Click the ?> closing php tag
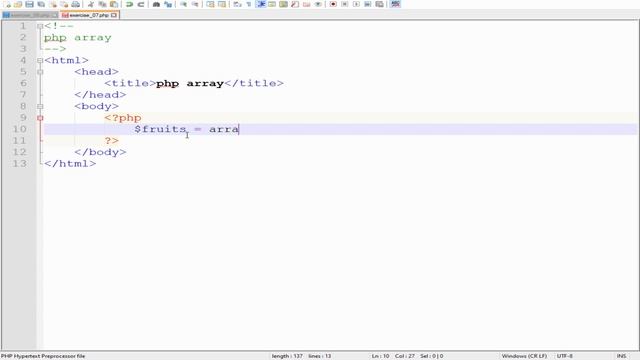Viewport: 640px width, 360px height. click(x=111, y=141)
